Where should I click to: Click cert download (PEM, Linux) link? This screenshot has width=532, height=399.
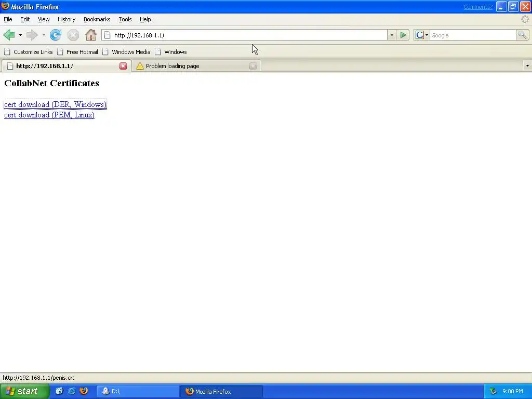pos(49,115)
